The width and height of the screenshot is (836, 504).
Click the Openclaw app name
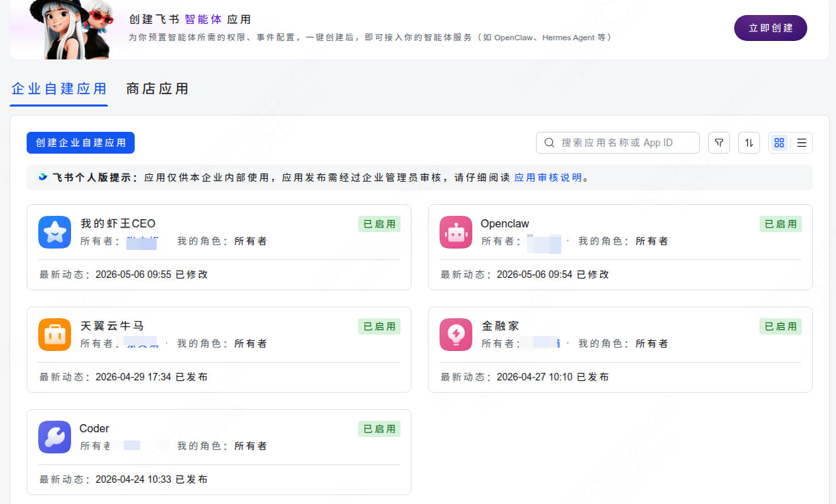click(504, 223)
